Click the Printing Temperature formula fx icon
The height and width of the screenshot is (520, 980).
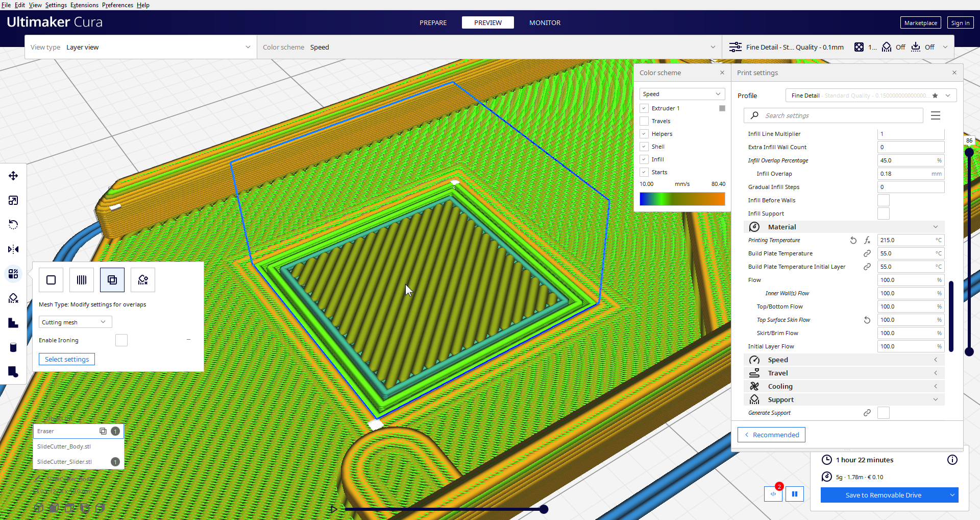(867, 240)
